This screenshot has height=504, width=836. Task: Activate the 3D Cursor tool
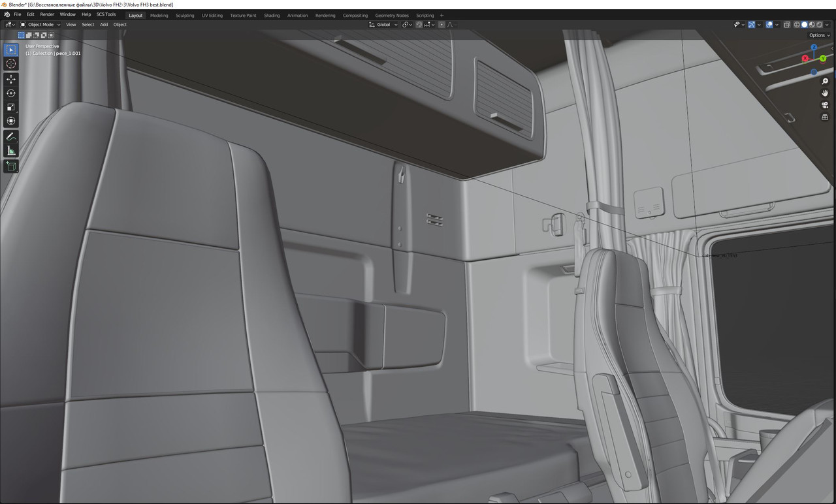pos(11,63)
